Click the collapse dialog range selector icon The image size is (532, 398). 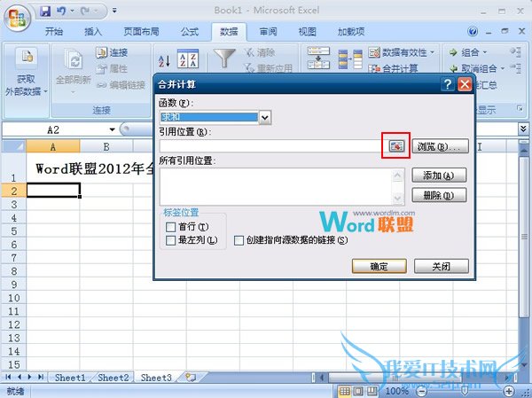click(396, 146)
